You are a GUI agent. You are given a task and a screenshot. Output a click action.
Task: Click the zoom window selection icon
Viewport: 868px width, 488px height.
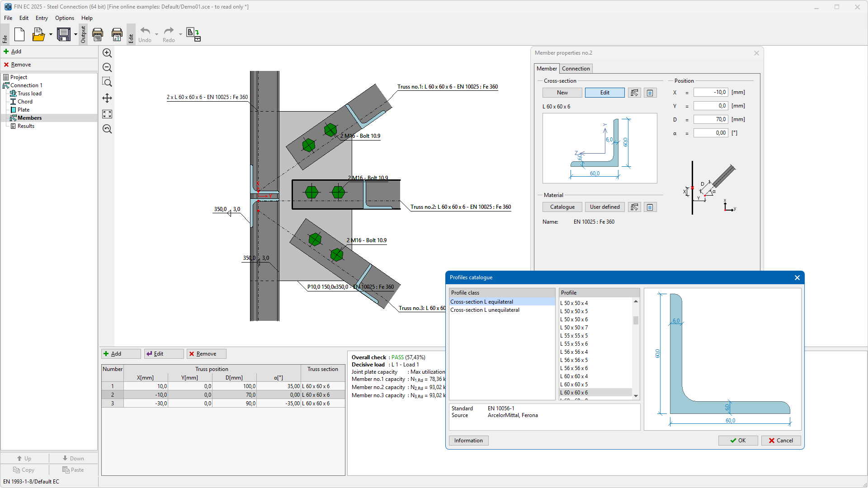pos(107,82)
